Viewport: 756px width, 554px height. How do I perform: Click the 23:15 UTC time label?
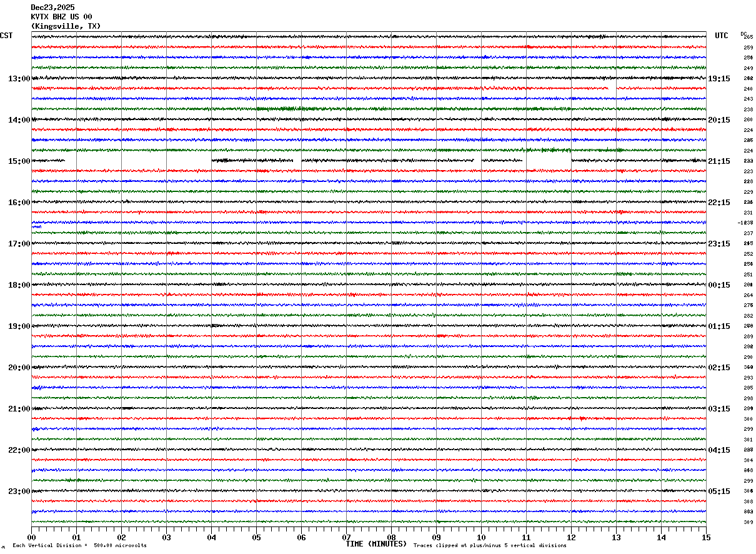[719, 244]
